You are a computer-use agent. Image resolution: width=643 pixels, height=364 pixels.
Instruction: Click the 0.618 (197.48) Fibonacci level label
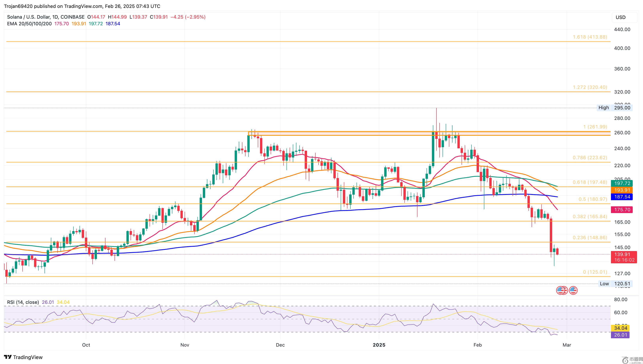point(590,182)
